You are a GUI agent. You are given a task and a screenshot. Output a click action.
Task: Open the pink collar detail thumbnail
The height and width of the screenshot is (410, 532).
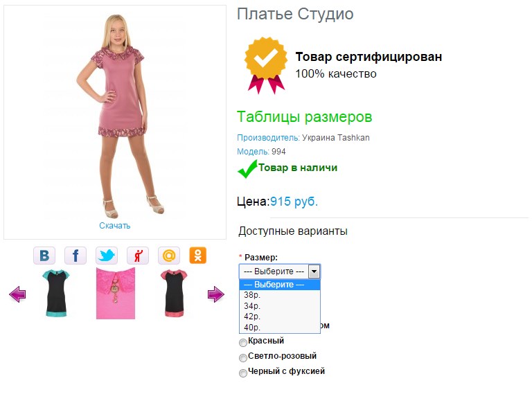116,294
